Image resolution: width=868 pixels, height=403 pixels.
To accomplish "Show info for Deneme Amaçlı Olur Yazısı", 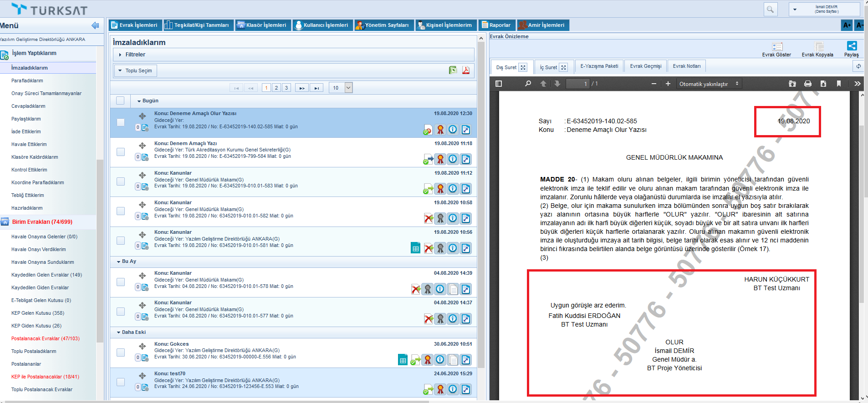I will coord(453,130).
